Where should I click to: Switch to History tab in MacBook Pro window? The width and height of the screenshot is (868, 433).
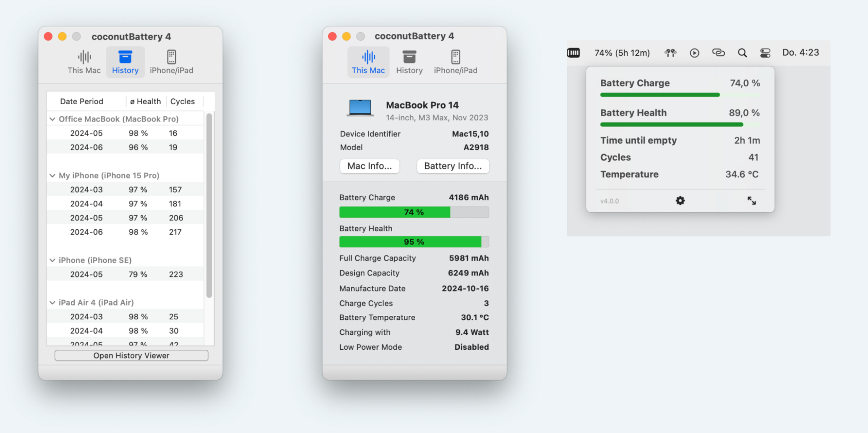click(x=409, y=62)
